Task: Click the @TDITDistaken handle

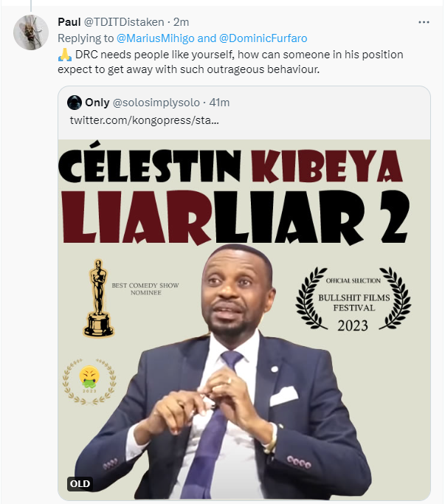Action: click(x=125, y=22)
